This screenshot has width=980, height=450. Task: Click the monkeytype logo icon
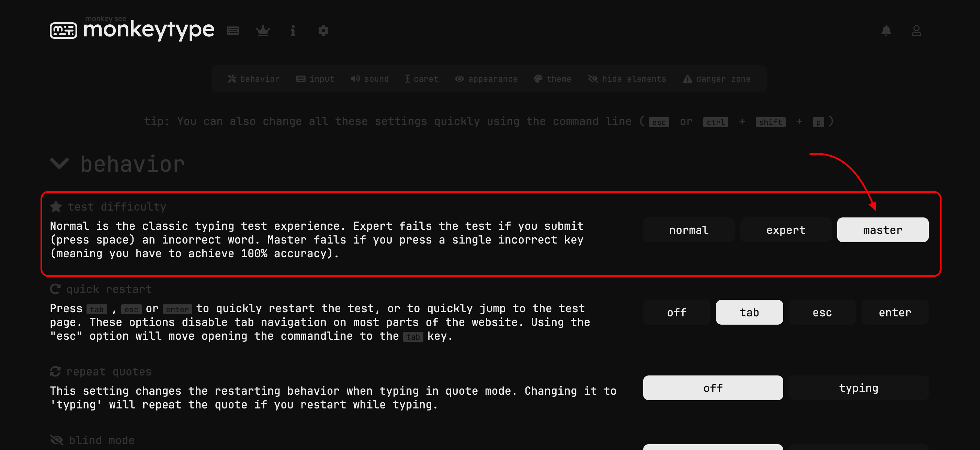point(63,31)
